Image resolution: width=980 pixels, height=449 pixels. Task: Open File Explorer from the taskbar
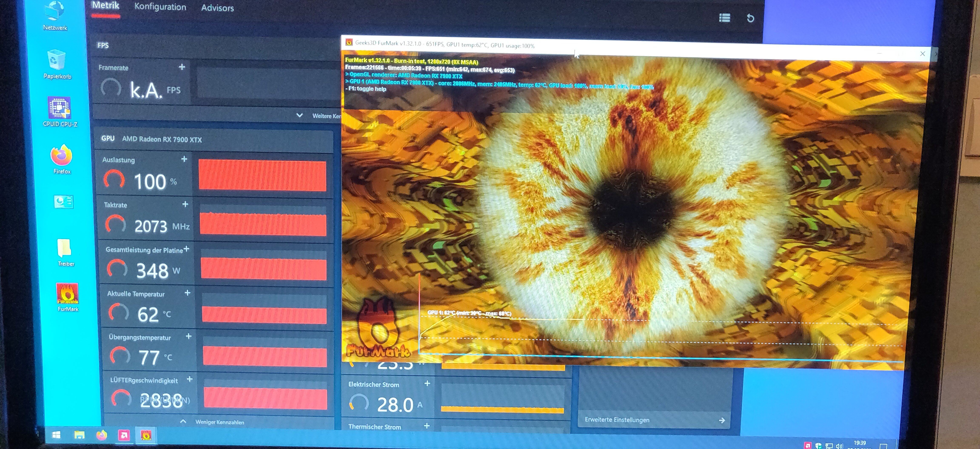point(79,435)
